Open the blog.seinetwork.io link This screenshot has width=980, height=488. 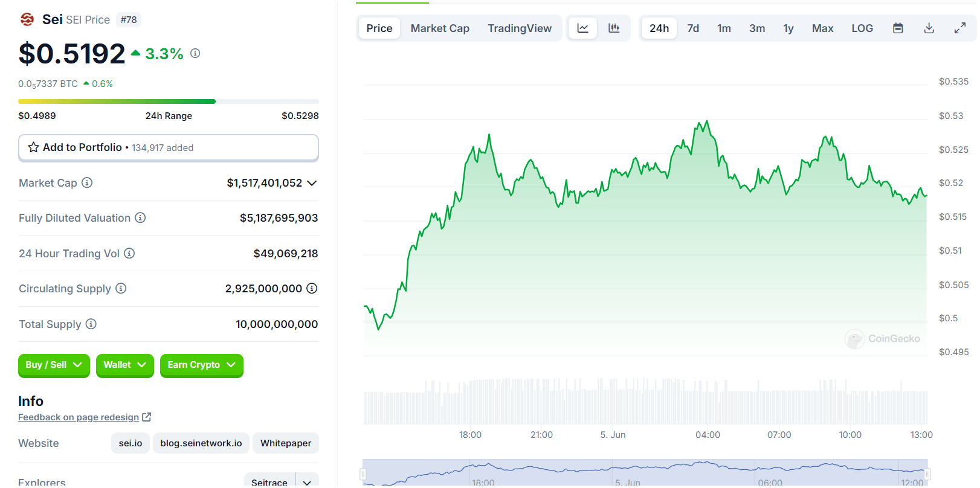pos(201,443)
